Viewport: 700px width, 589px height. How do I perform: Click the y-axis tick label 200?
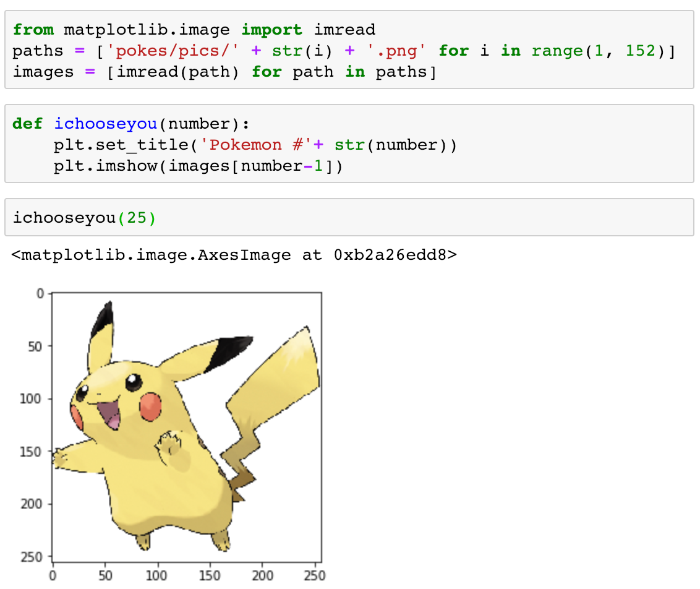[x=31, y=504]
